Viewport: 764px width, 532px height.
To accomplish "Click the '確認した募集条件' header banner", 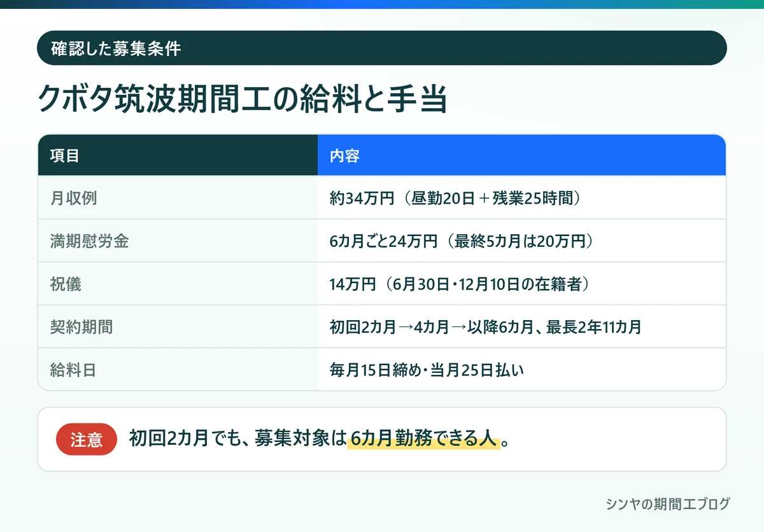I will click(382, 48).
